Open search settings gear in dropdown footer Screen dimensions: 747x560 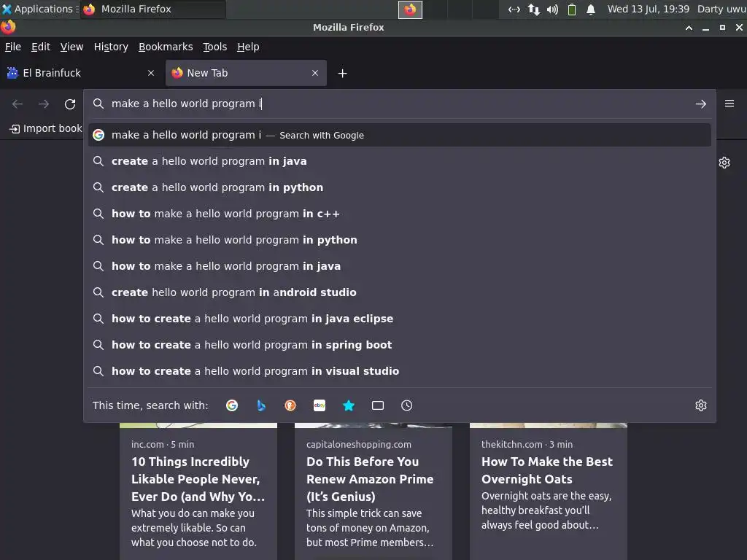pyautogui.click(x=701, y=405)
